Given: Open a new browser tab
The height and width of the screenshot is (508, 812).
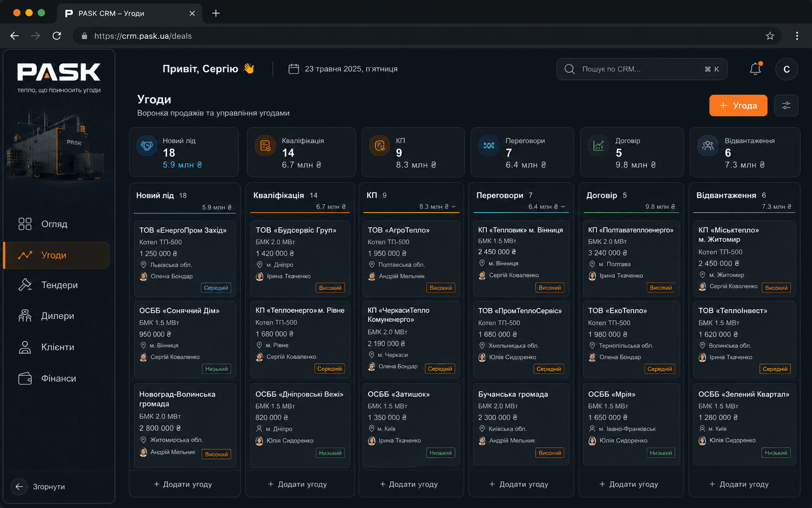Looking at the screenshot, I should (216, 13).
